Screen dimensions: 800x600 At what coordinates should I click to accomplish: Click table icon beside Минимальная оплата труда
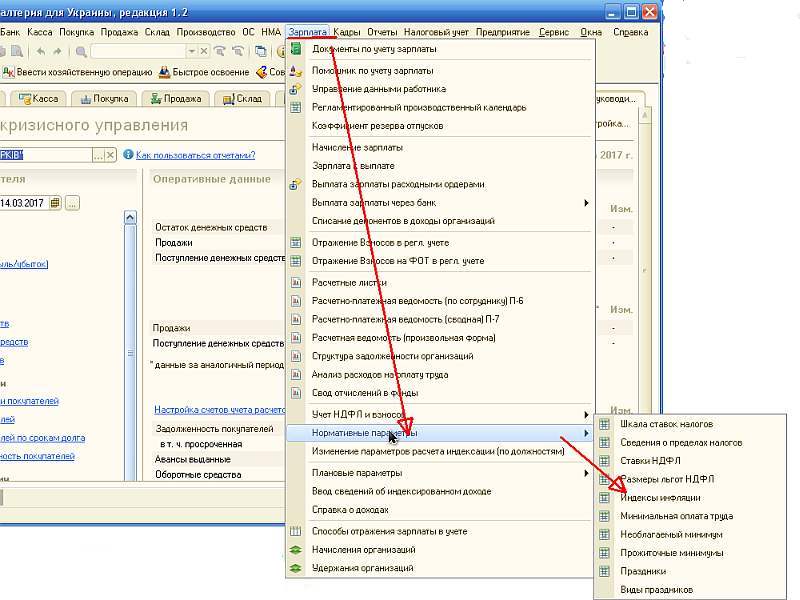click(605, 516)
